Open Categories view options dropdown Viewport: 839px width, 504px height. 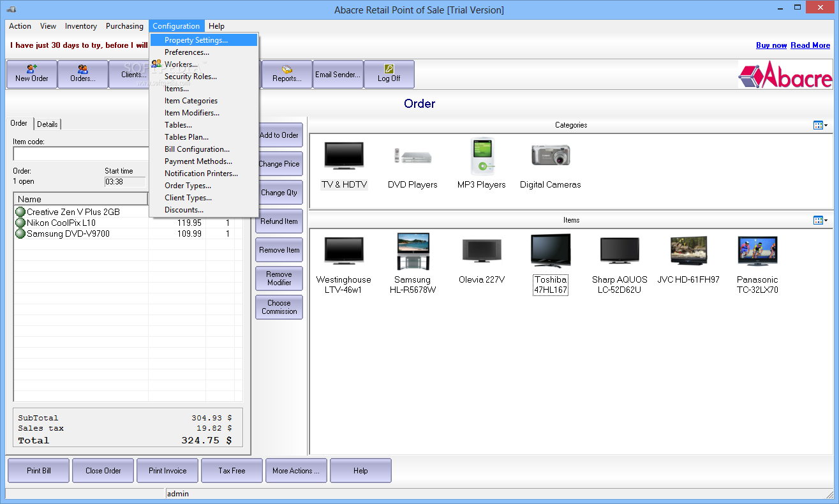[x=820, y=125]
